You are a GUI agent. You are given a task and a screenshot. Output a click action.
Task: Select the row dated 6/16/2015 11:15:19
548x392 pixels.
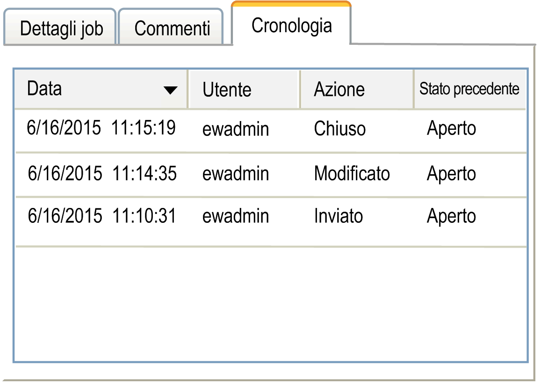[101, 128]
